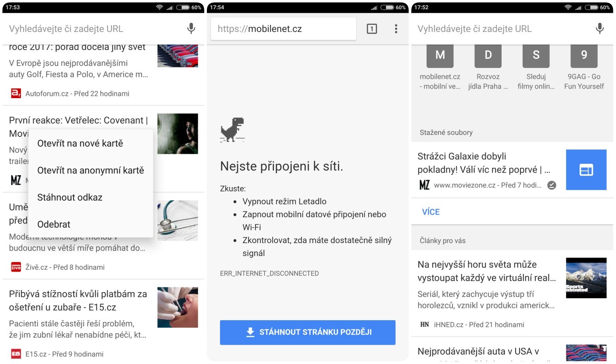The width and height of the screenshot is (616, 364).
Task: Click the offline checkmark badge on moviezone article
Action: [552, 185]
